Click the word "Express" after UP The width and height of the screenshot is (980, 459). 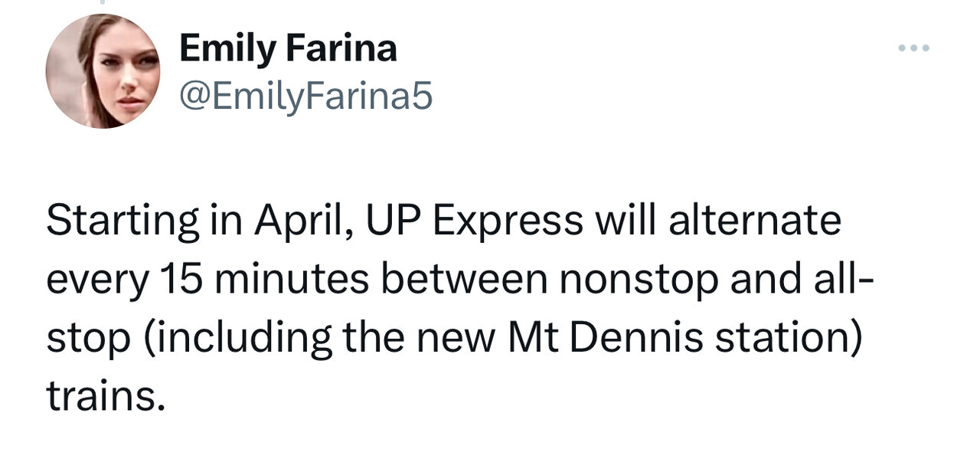[x=508, y=222]
